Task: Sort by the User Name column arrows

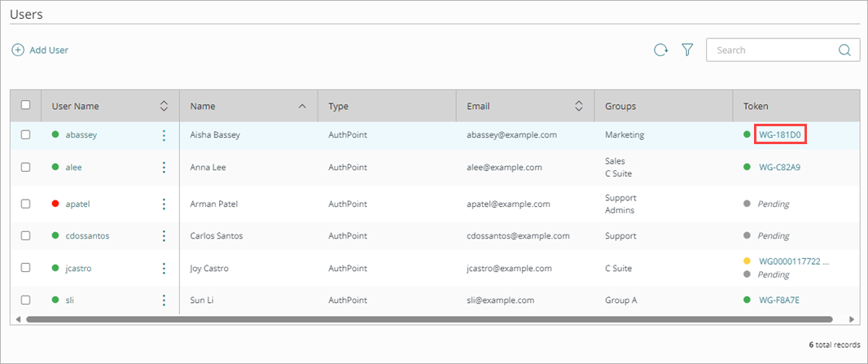Action: pyautogui.click(x=164, y=106)
